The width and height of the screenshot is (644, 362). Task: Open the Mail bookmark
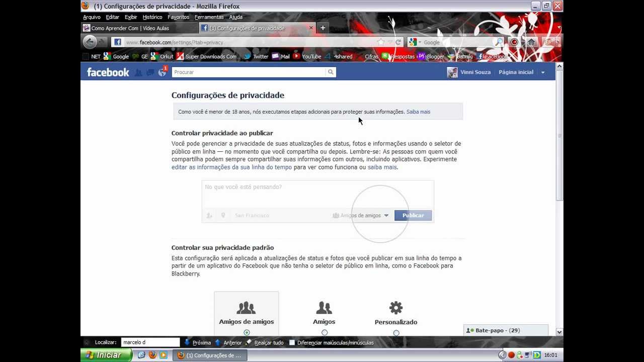[281, 56]
